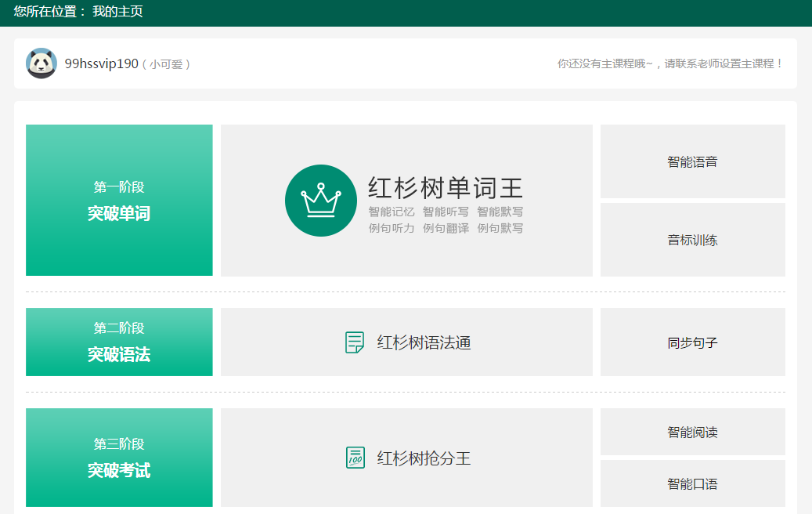Click the document icon beside 红杉树语法通
812x514 pixels.
tap(355, 342)
